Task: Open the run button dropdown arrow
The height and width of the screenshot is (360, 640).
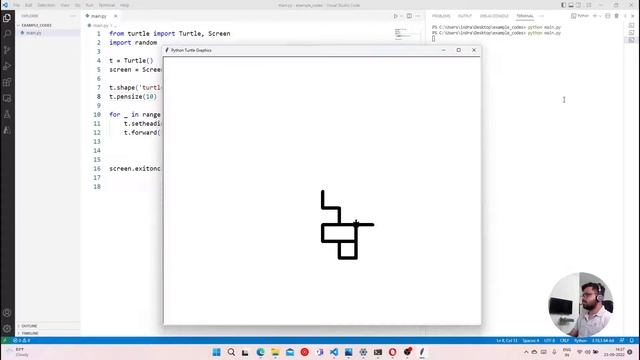Action: (401, 16)
